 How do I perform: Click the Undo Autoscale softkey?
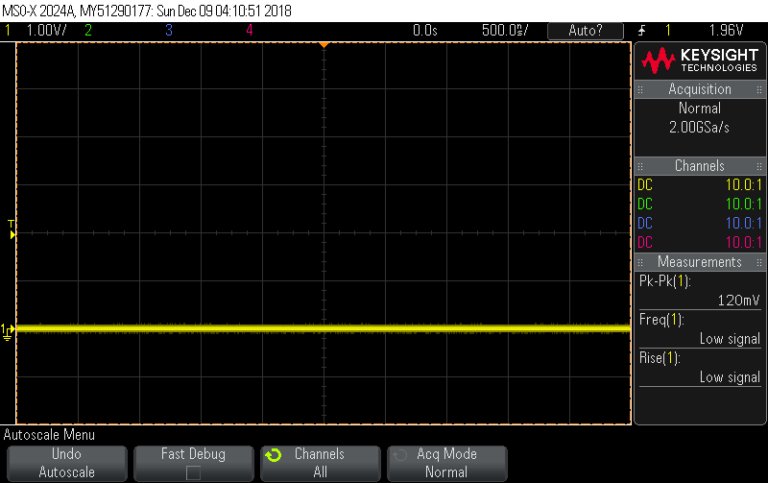tap(67, 463)
